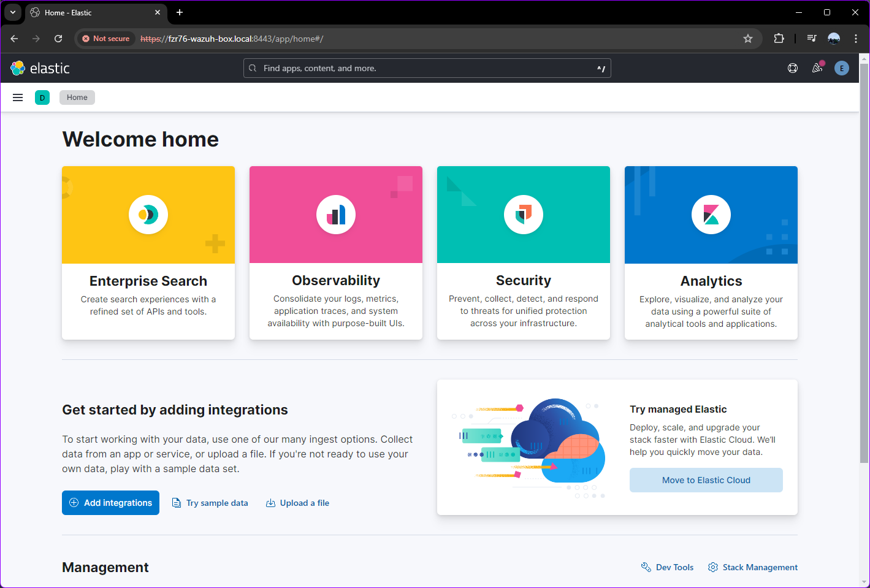The width and height of the screenshot is (870, 588).
Task: Open the Enterprise Search card title
Action: 148,281
